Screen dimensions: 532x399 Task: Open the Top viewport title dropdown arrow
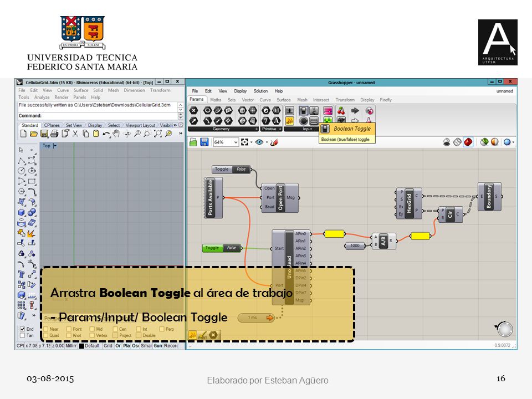[55, 146]
